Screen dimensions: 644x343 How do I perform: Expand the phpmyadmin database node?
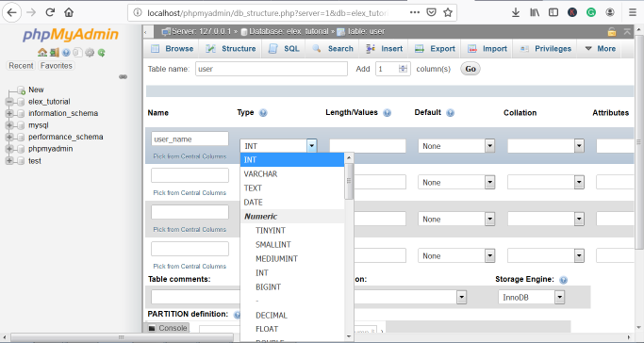coord(9,149)
